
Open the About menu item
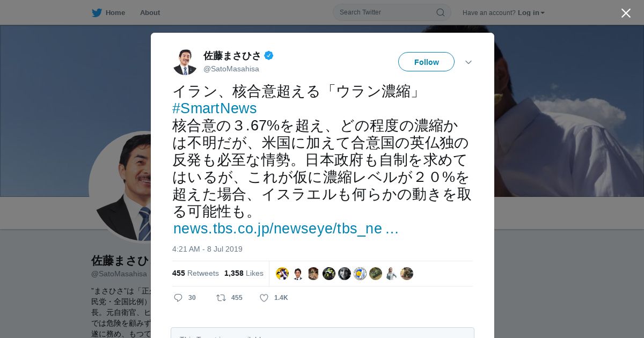[150, 13]
